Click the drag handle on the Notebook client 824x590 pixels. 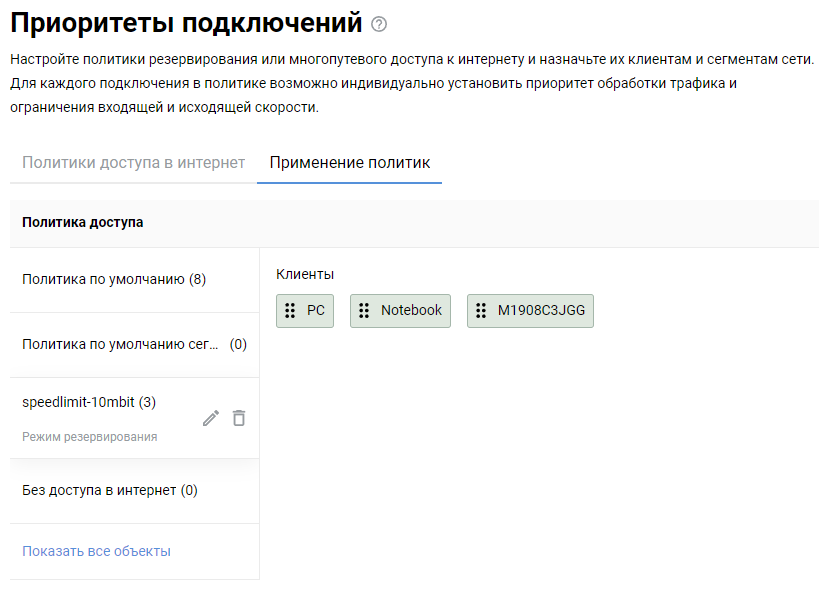pos(364,311)
